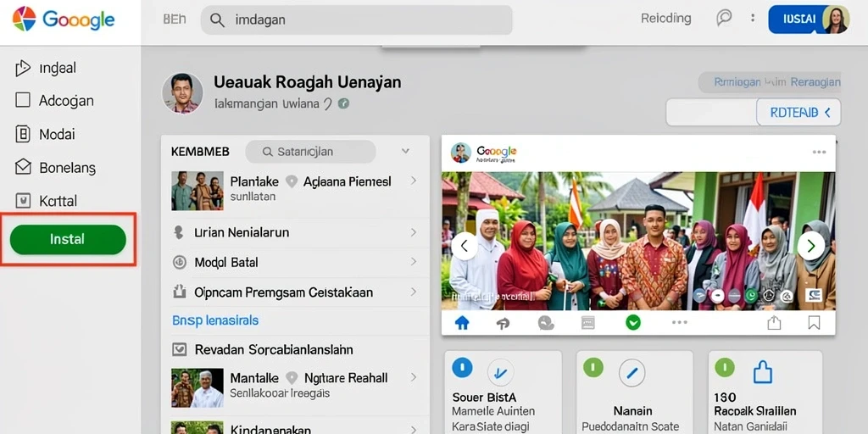Screen dimensions: 868x434
Task: Click the empty field beside RDTEAIB
Action: (x=711, y=113)
